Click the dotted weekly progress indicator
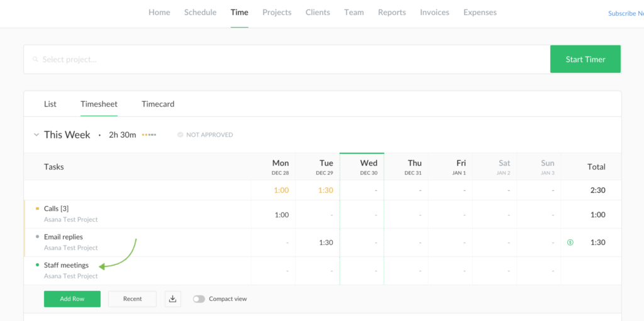The height and width of the screenshot is (321, 644). (149, 134)
